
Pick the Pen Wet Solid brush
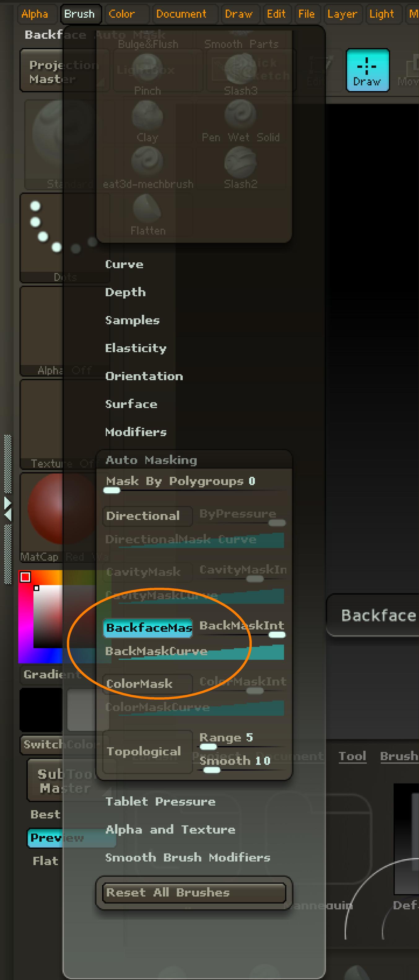[x=240, y=115]
